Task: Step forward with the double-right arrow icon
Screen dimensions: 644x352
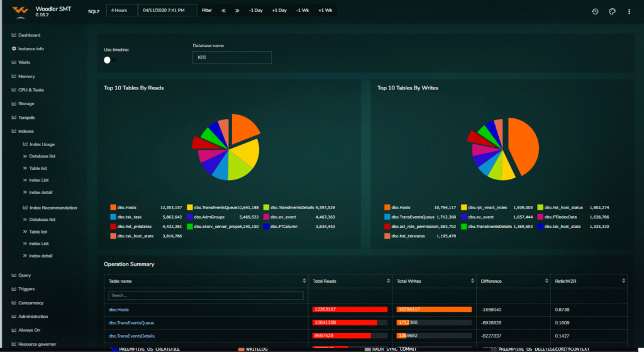Action: (x=237, y=11)
